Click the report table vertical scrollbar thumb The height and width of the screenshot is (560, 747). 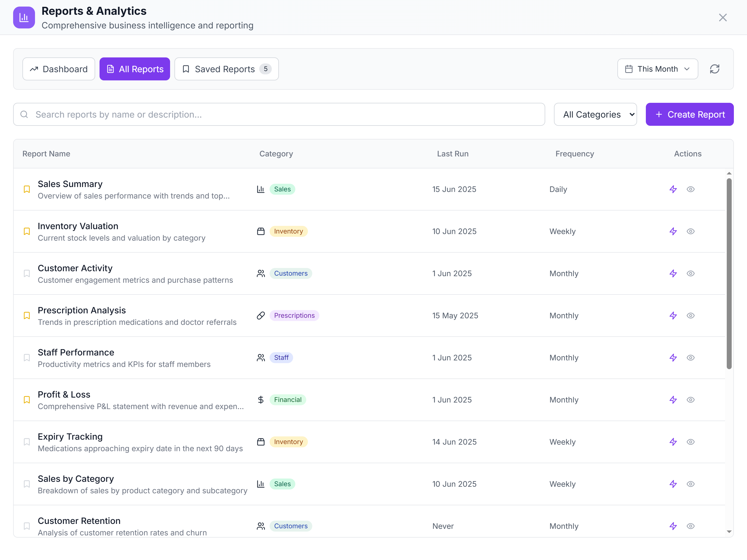(729, 274)
